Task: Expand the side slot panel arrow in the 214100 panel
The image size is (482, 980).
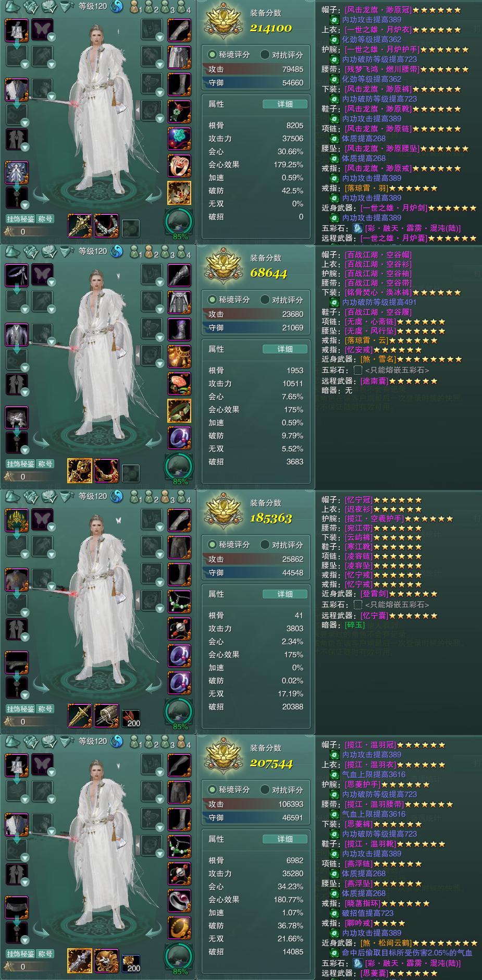Action: pos(138,109)
